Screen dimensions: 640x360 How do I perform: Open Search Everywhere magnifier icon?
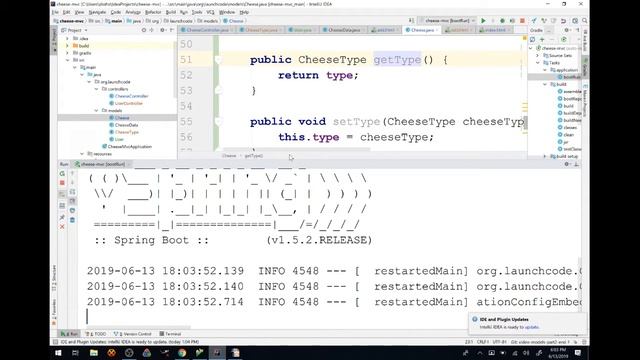[584, 21]
